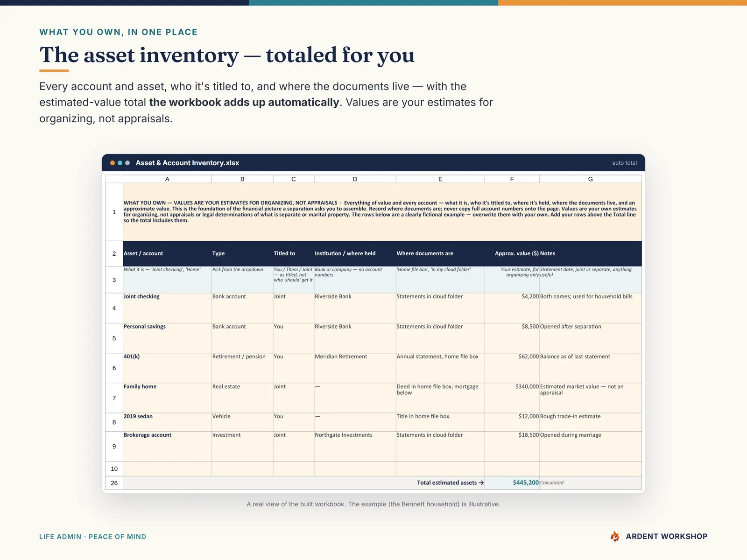
Task: Click 'Where documents are' heading cell
Action: (x=440, y=254)
